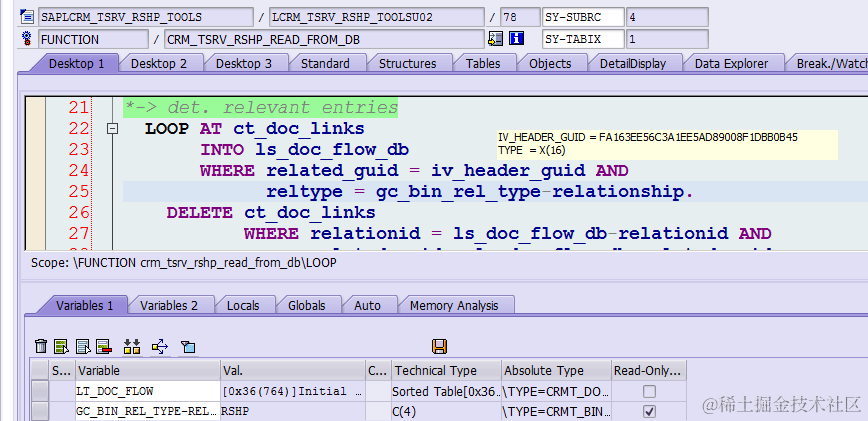Click ls_doc_flow_db on line 23
The height and width of the screenshot is (421, 868).
click(x=332, y=149)
